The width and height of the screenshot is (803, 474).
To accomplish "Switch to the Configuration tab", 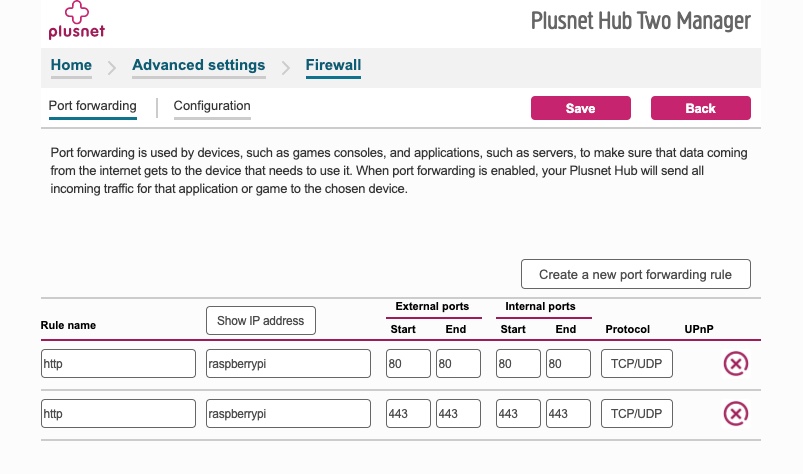I will (212, 106).
